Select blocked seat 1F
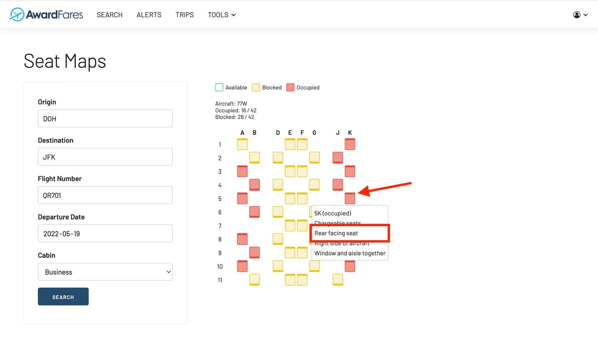This screenshot has height=364, width=598. (x=302, y=144)
